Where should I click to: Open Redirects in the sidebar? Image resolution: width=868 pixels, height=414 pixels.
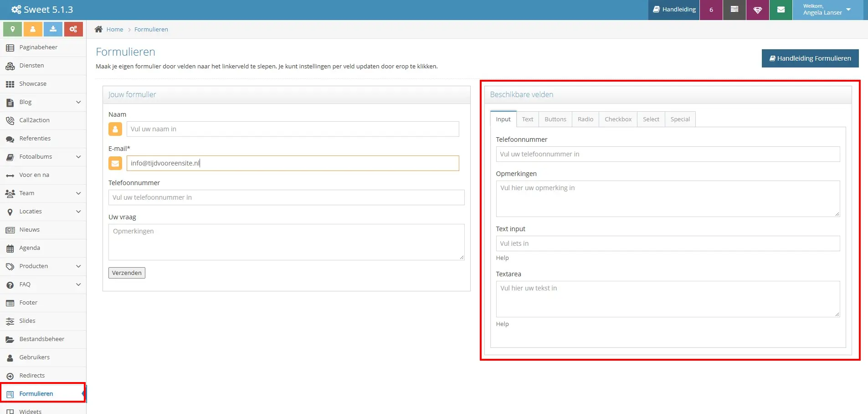[x=43, y=376]
